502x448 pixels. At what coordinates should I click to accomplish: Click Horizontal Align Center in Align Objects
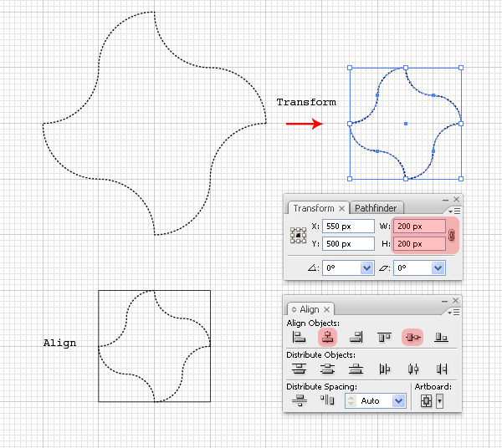327,337
